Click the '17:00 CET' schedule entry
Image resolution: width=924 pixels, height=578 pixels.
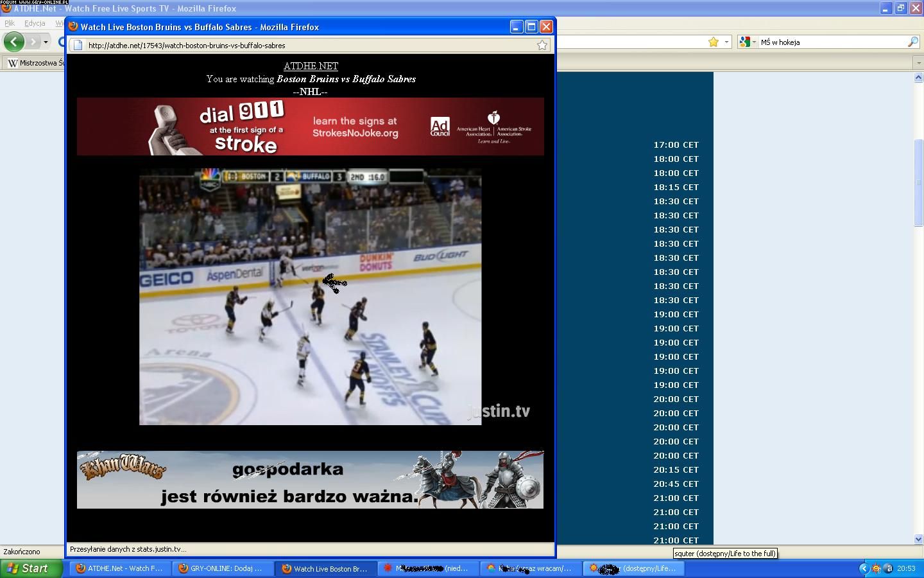[676, 144]
